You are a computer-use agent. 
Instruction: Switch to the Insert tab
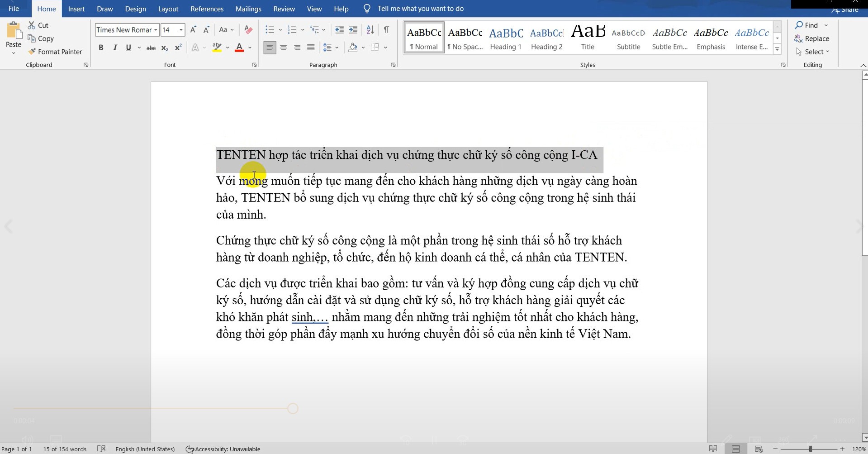click(x=76, y=9)
